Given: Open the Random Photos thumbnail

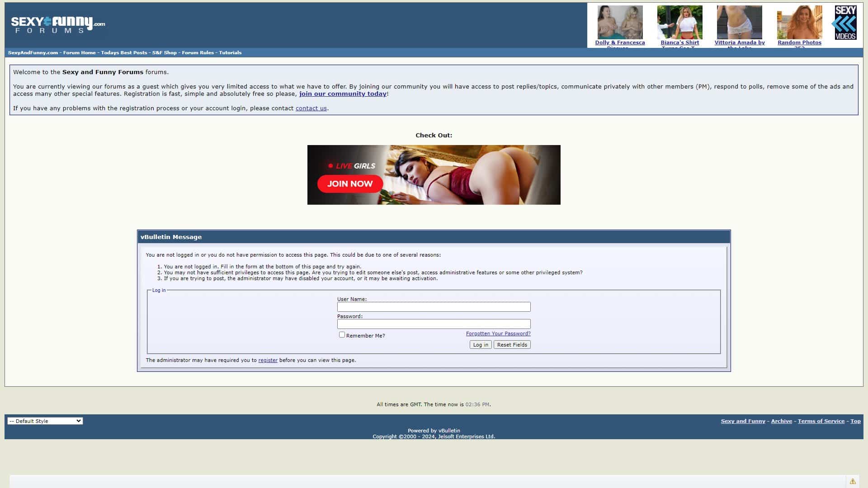Looking at the screenshot, I should click(x=799, y=22).
